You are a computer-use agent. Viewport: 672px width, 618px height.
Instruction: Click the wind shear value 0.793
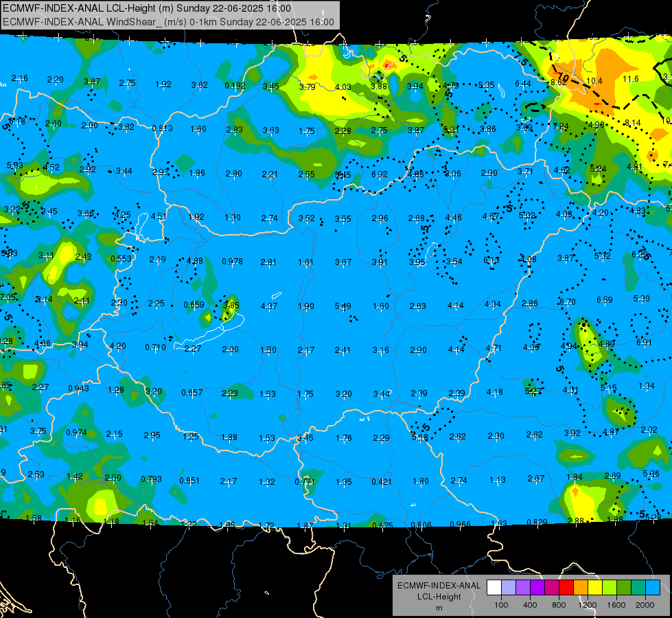click(151, 479)
